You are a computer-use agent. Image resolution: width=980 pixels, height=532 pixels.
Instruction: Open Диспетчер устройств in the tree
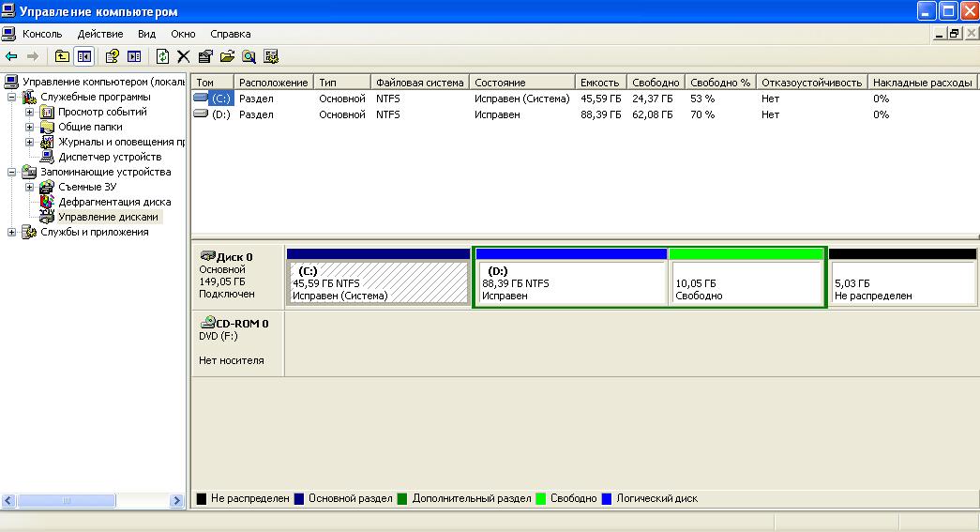pyautogui.click(x=109, y=157)
